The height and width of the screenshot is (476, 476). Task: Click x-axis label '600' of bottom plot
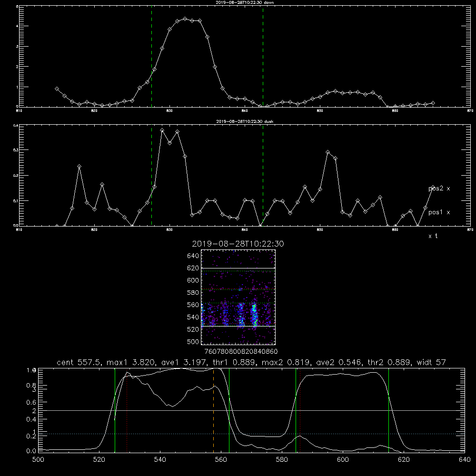tap(343, 460)
